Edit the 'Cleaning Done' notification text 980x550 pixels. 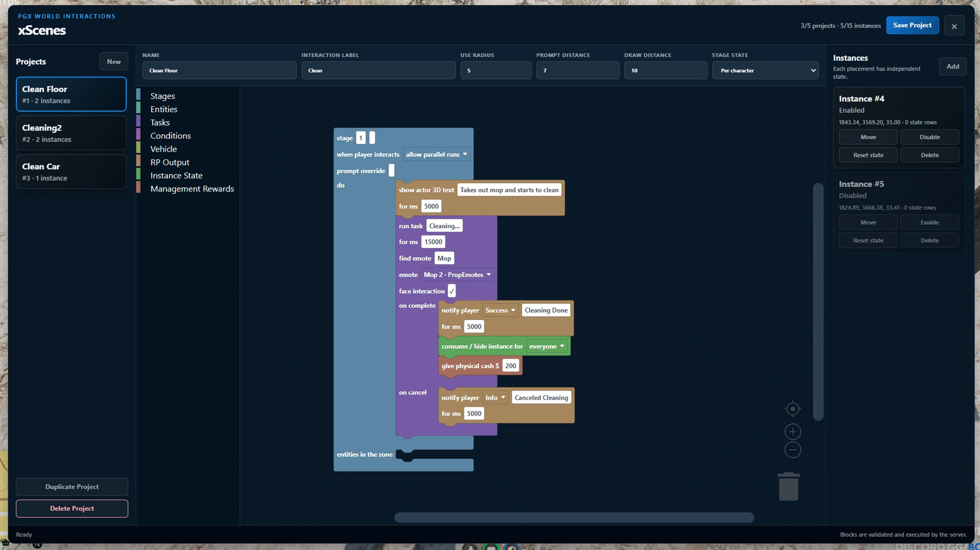[x=546, y=310]
